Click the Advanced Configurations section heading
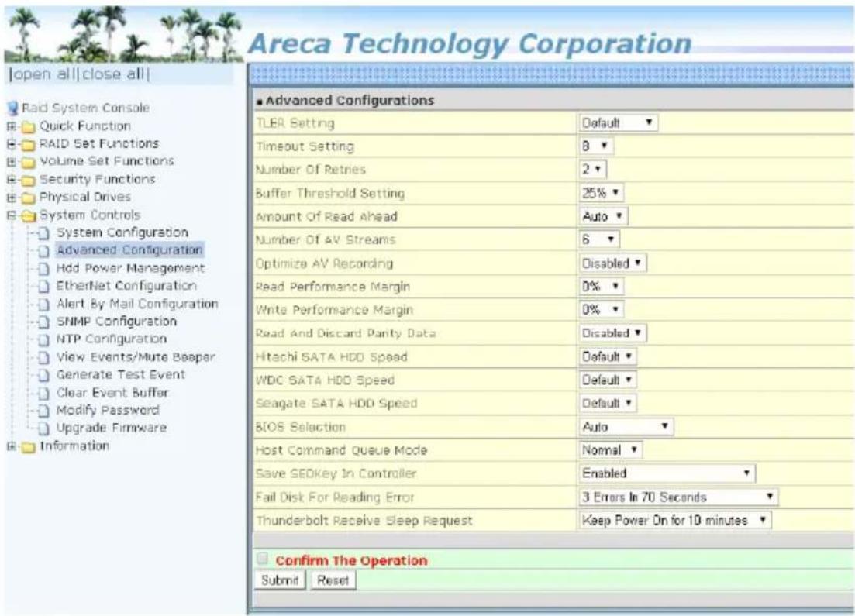The image size is (855, 616). 350,101
